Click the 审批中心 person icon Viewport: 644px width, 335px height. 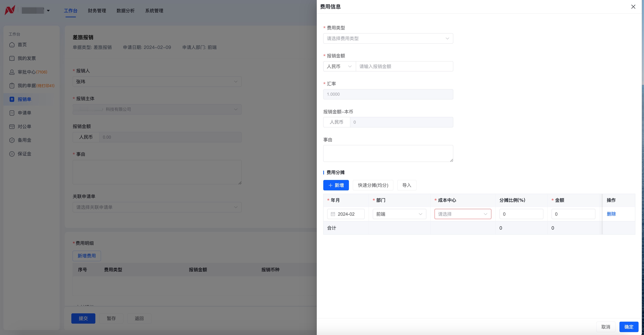[12, 72]
